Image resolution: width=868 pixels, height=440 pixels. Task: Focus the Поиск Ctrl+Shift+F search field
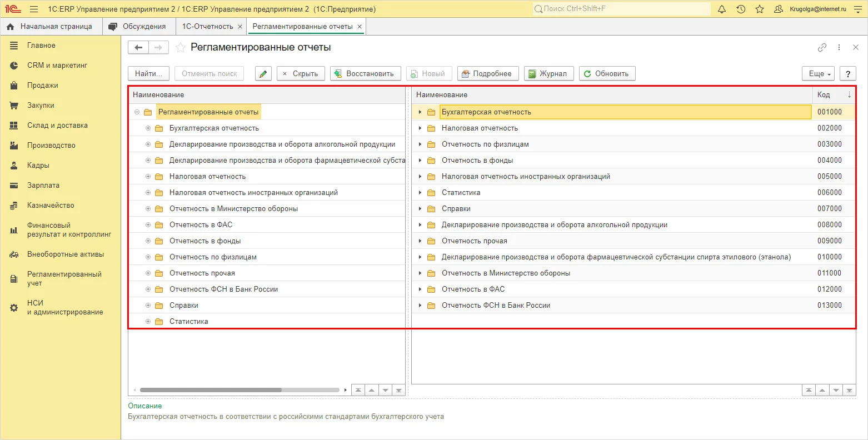tap(621, 9)
